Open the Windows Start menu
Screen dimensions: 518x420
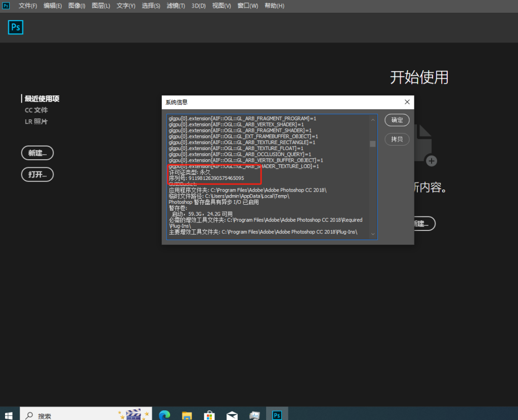[9, 415]
